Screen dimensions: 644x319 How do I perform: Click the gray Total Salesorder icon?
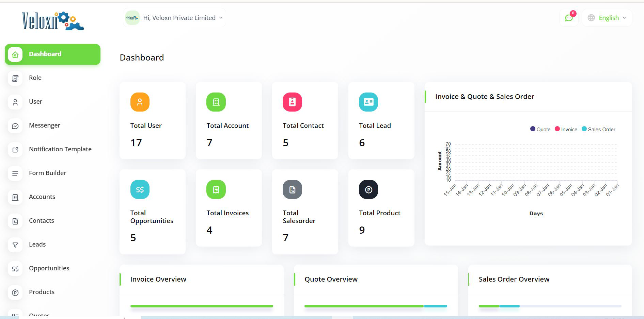click(292, 189)
